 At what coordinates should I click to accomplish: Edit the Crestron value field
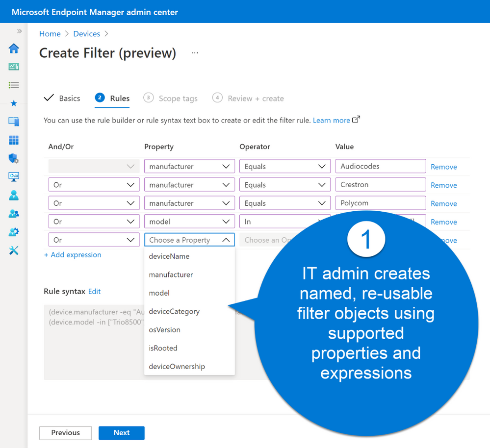(x=381, y=184)
